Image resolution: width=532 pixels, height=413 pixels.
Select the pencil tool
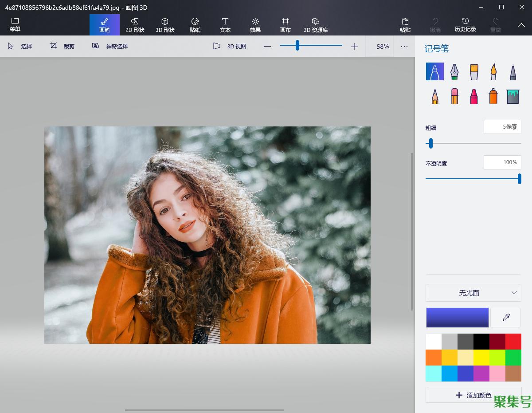(x=435, y=96)
